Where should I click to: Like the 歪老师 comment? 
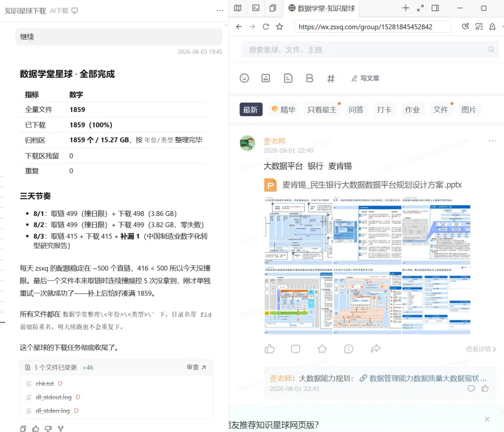pos(485,388)
